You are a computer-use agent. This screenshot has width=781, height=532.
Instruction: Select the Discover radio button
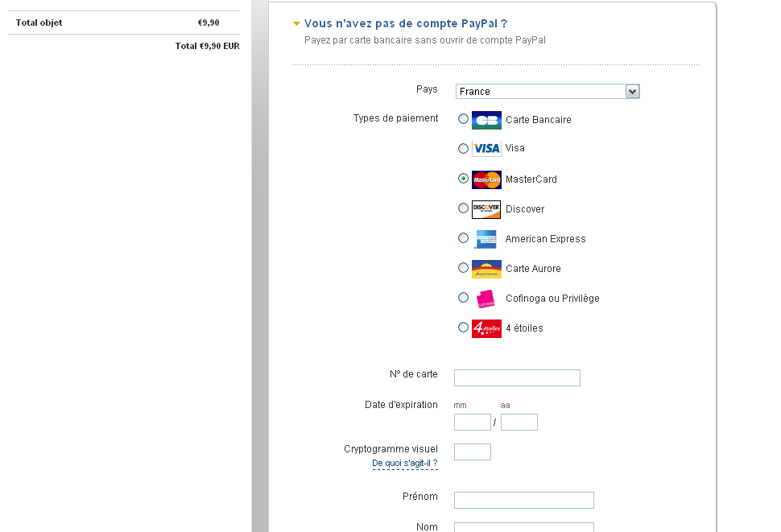point(463,208)
